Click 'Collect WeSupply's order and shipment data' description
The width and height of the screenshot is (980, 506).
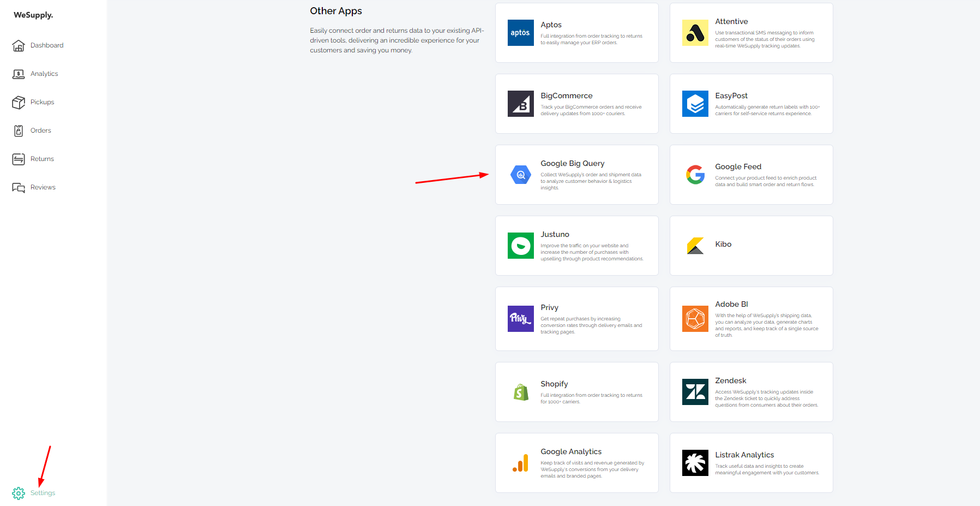pyautogui.click(x=591, y=181)
